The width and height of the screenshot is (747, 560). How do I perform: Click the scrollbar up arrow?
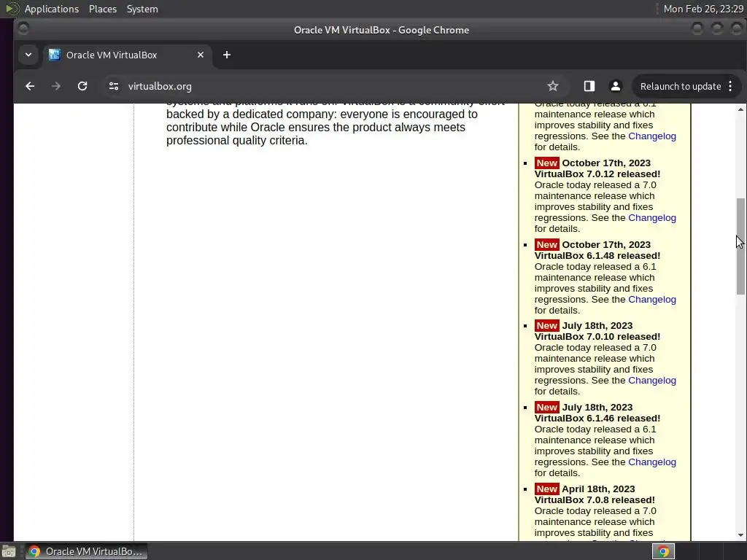tap(741, 109)
